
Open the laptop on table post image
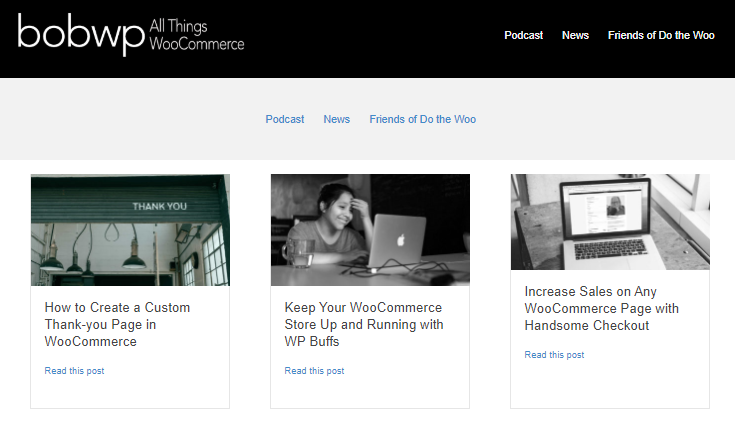[610, 222]
